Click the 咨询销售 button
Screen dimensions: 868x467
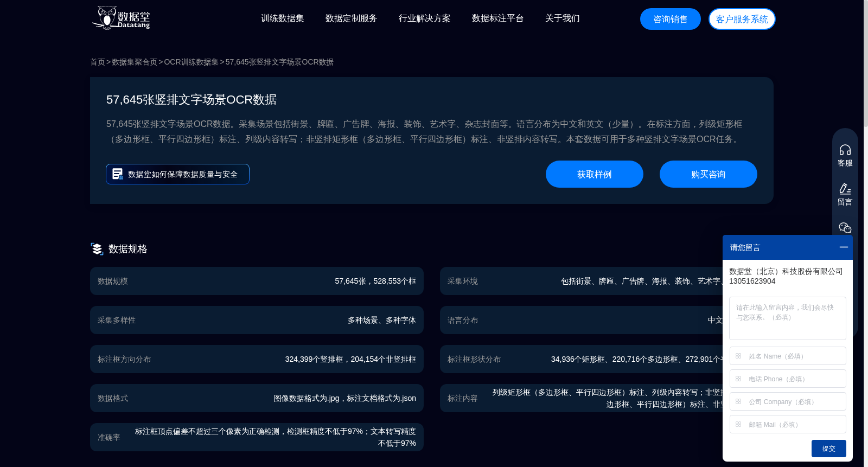point(671,19)
